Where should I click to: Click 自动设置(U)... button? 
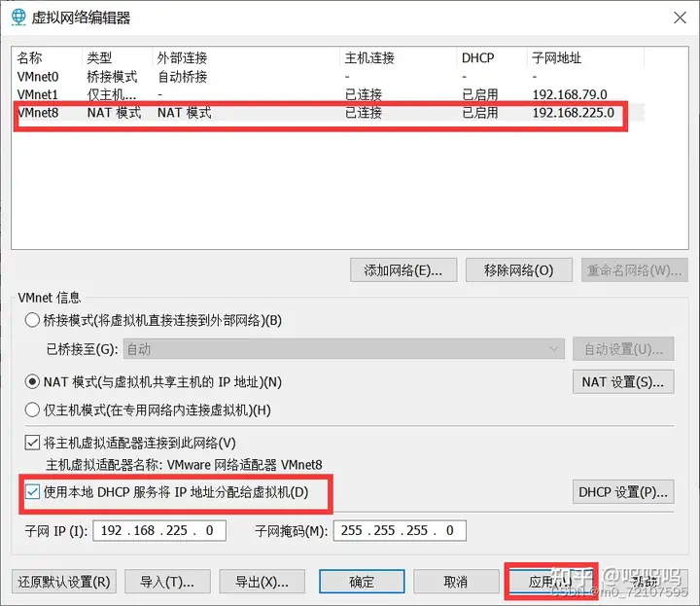tap(623, 349)
